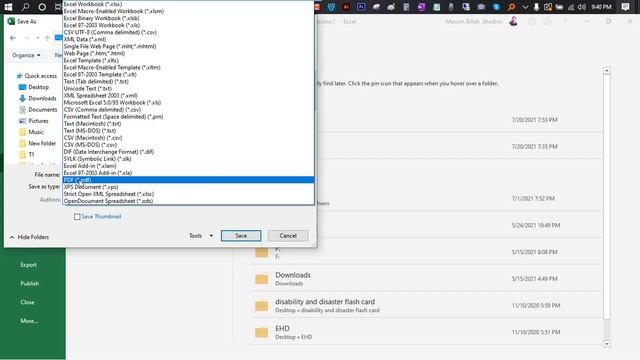The height and width of the screenshot is (360, 640).
Task: Open the Windows Start menu
Action: [x=8, y=7]
